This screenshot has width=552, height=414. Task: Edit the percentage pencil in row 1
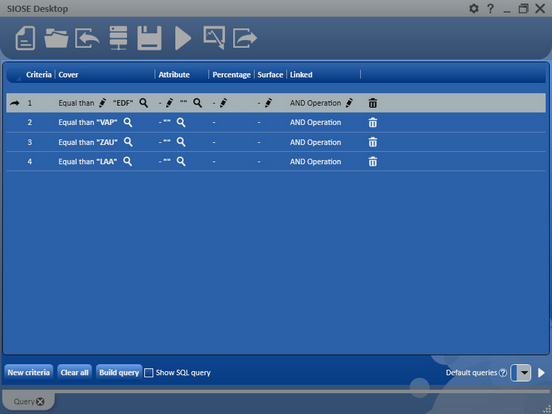[x=223, y=103]
